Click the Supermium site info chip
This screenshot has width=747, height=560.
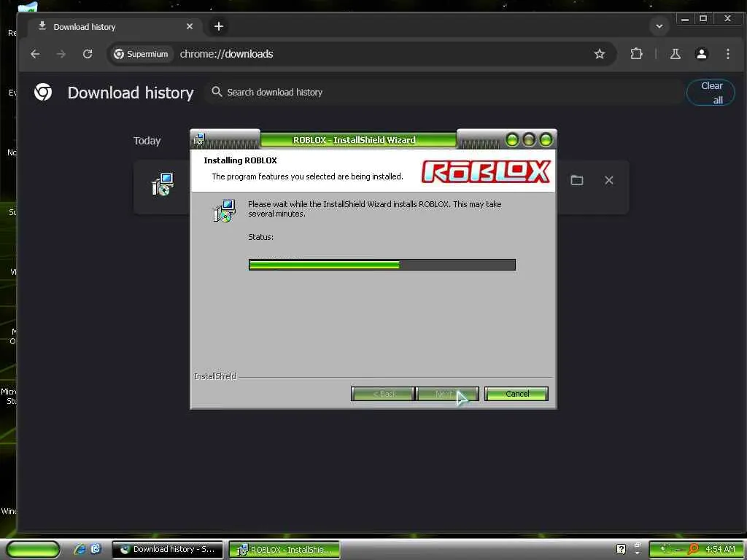pos(141,54)
